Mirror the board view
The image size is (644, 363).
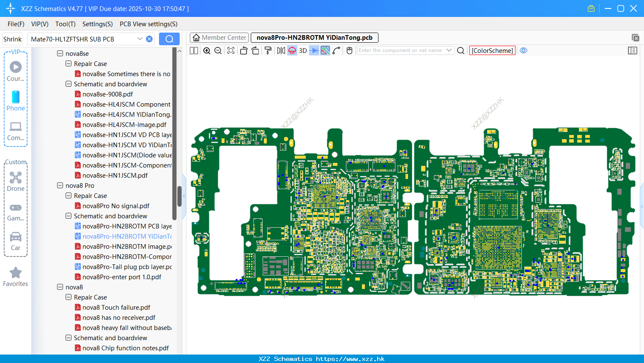click(x=281, y=50)
